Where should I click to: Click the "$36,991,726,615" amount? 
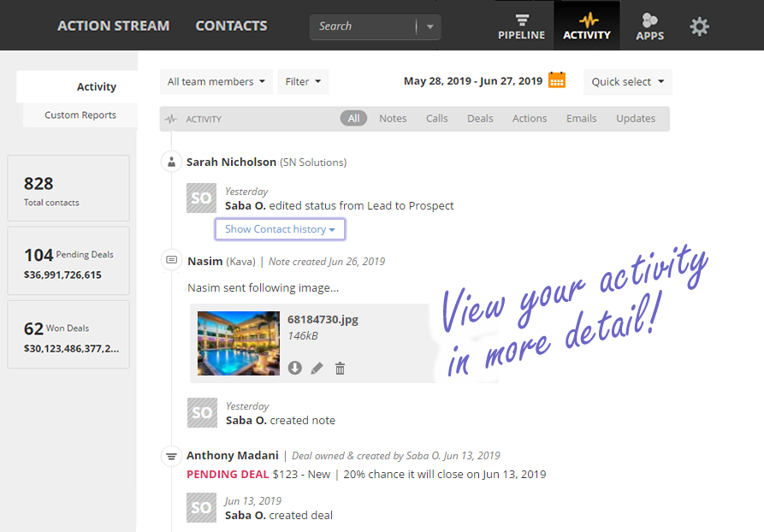62,275
